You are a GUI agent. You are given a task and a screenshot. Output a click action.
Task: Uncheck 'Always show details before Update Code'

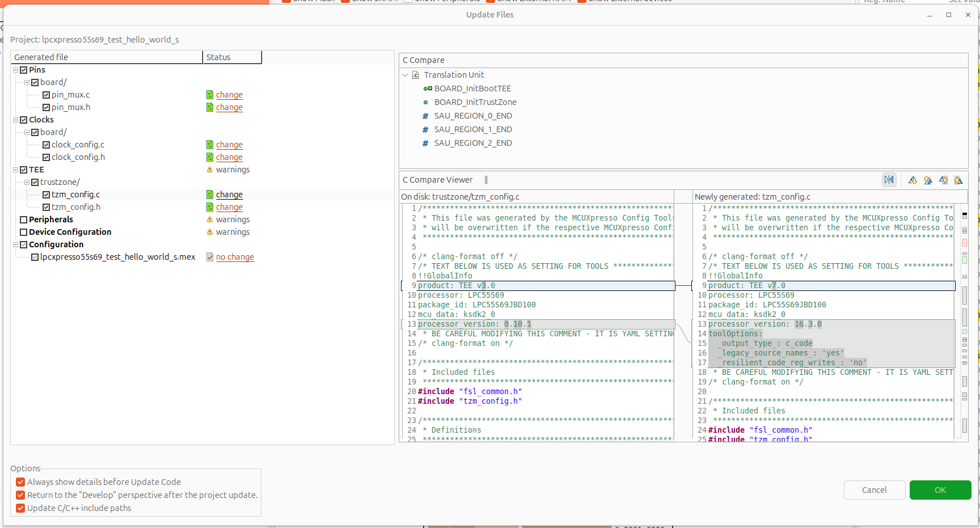[20, 482]
